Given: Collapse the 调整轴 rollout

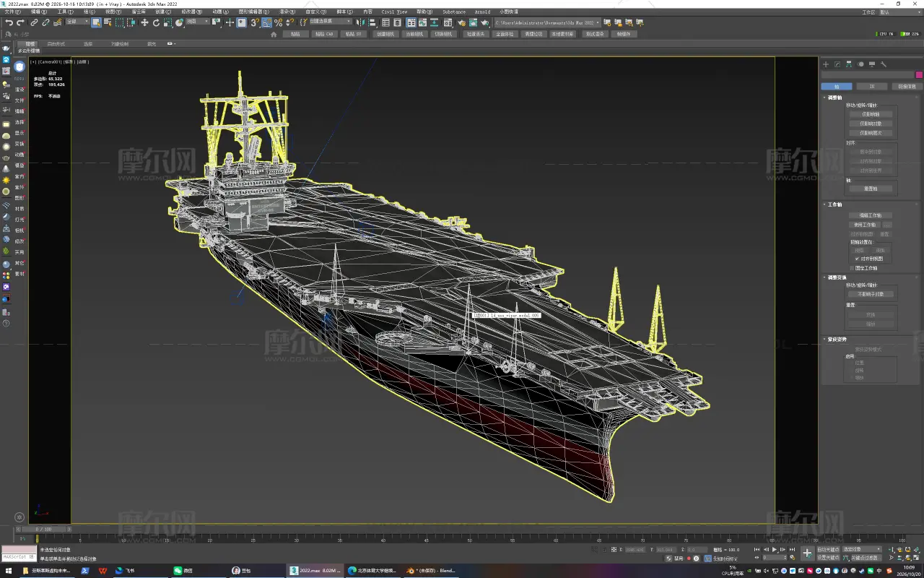Looking at the screenshot, I should click(835, 98).
